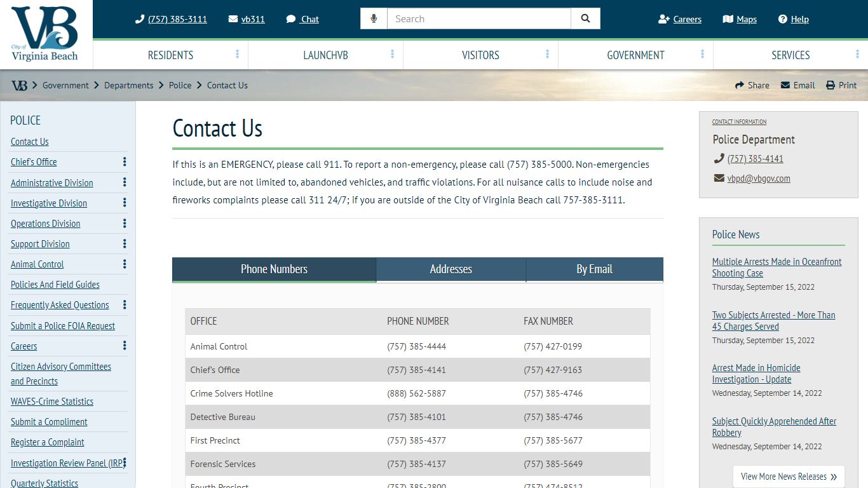Select the Phone Numbers tab
Image resolution: width=868 pixels, height=488 pixels.
pyautogui.click(x=274, y=269)
